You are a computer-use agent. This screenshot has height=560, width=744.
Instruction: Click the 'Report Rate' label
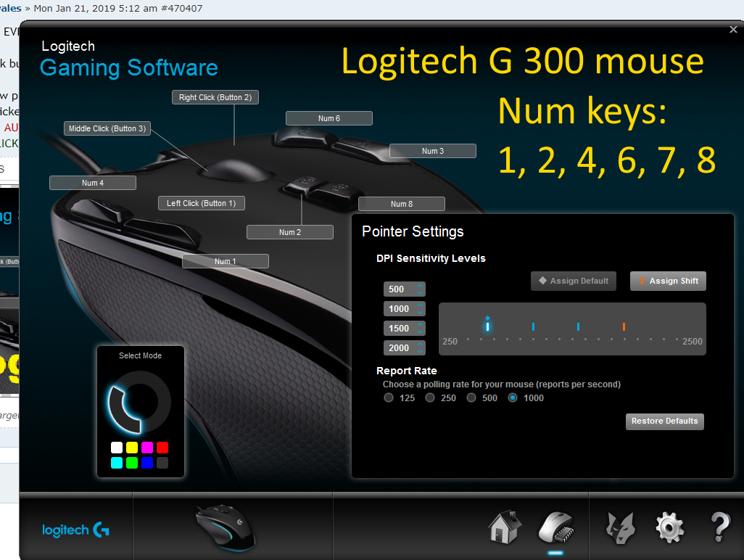[407, 371]
